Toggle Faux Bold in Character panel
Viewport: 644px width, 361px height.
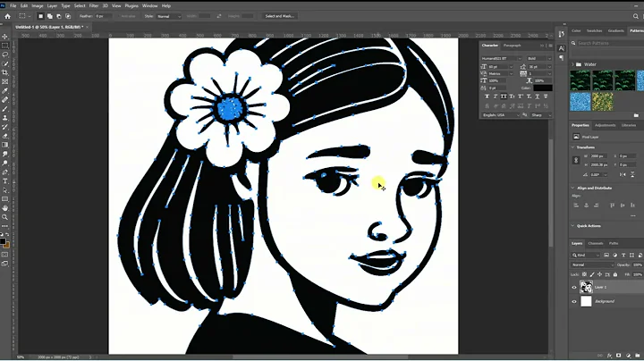[487, 97]
